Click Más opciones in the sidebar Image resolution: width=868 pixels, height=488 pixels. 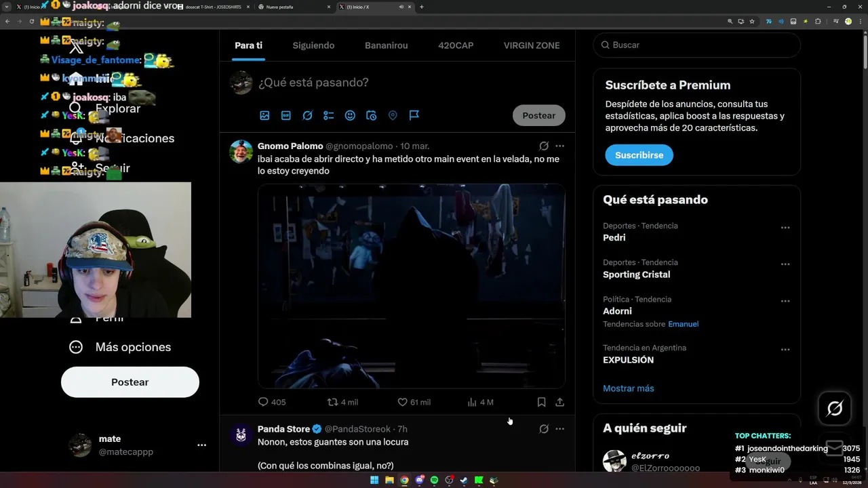click(120, 347)
